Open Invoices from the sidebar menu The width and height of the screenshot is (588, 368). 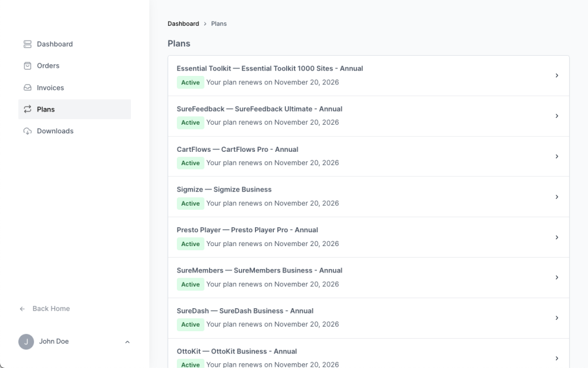coord(51,88)
